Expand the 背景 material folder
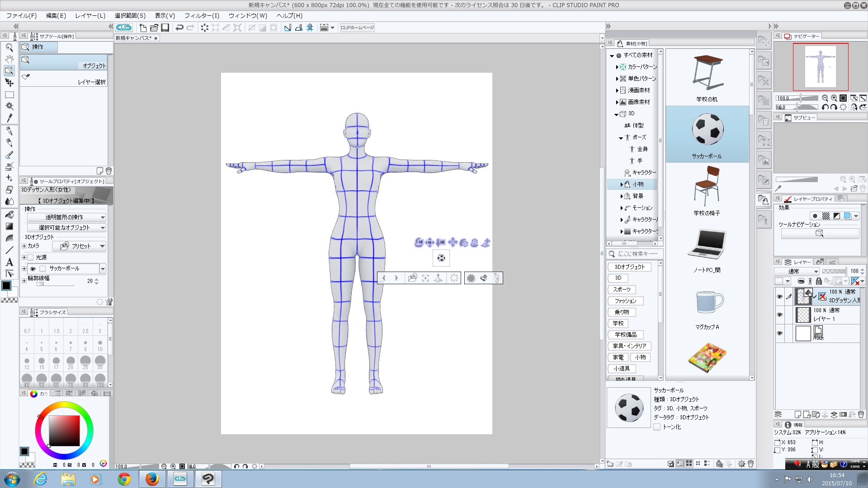This screenshot has height=488, width=868. [622, 196]
